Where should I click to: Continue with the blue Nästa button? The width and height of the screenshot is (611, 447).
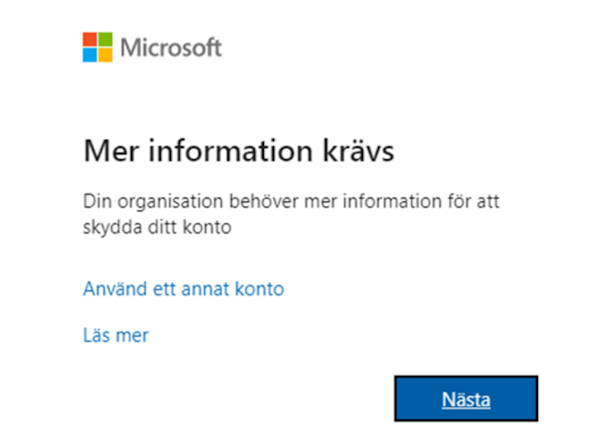click(466, 398)
